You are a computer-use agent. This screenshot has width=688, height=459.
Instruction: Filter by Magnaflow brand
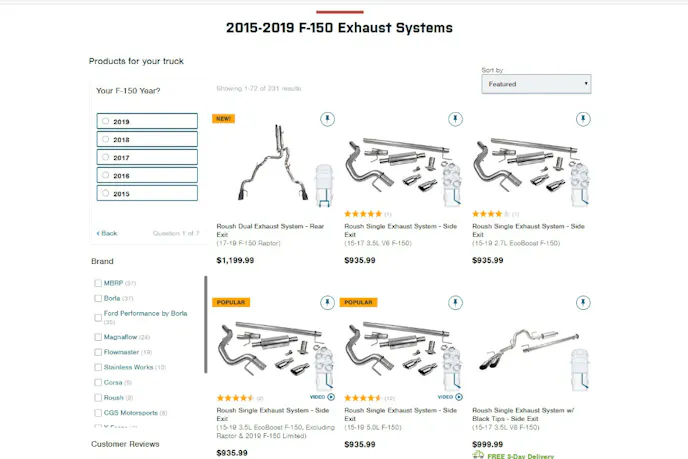98,337
